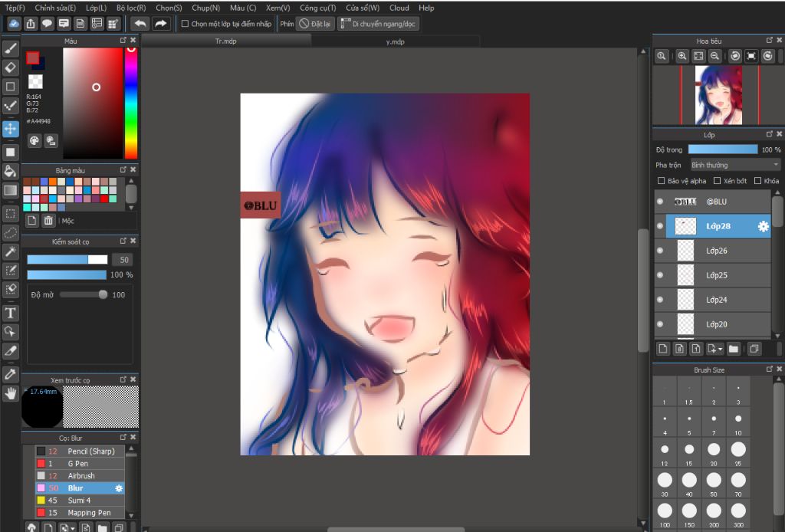Screen dimensions: 785x532
Task: Zoom in on the navigator
Action: 682,56
